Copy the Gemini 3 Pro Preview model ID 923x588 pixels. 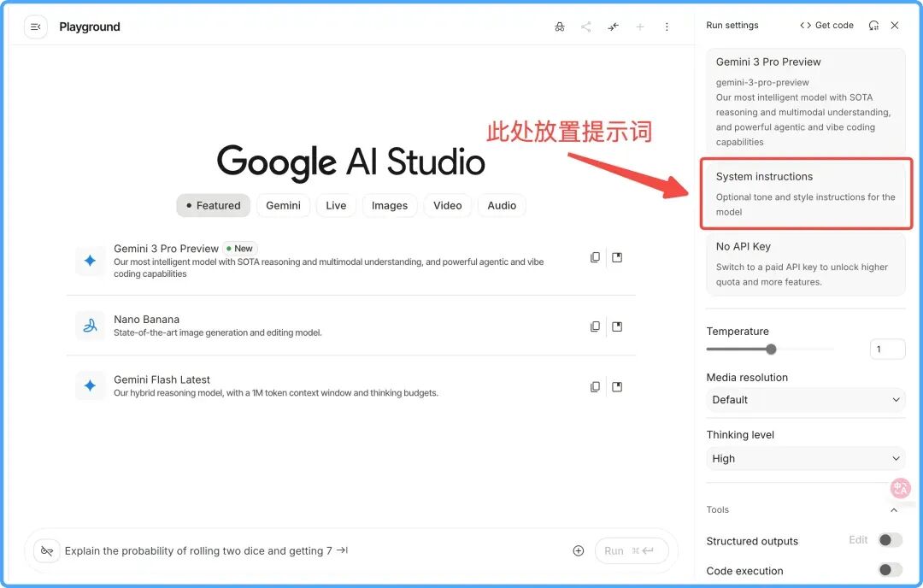(595, 257)
